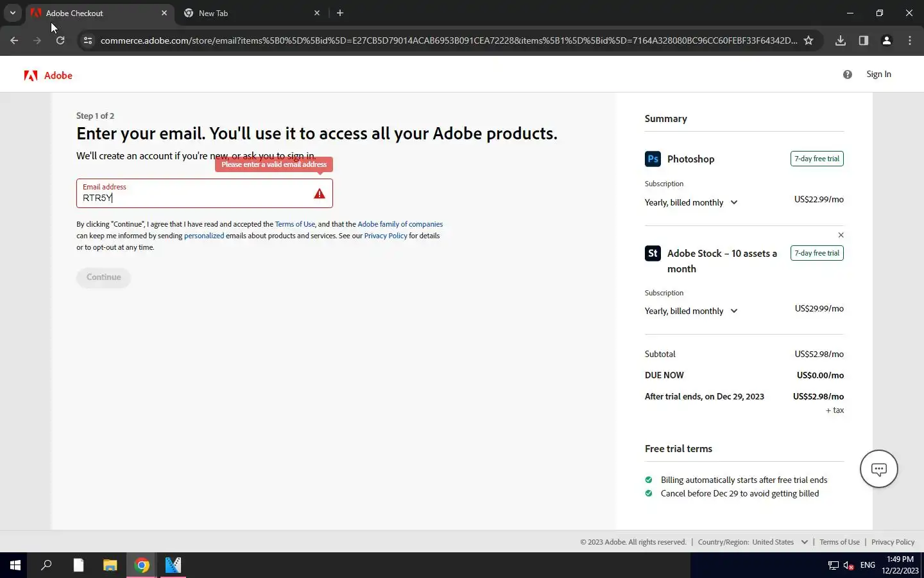Open the help question mark icon
This screenshot has height=578, width=924.
tap(848, 74)
